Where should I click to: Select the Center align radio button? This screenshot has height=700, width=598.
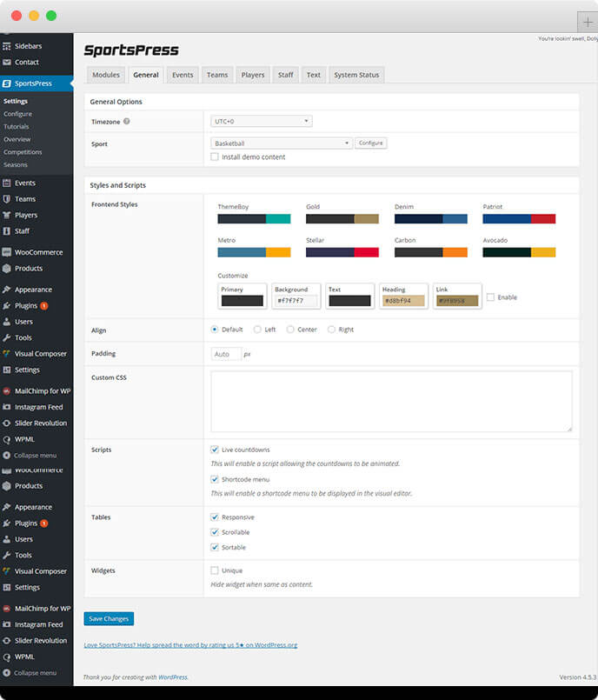(290, 330)
